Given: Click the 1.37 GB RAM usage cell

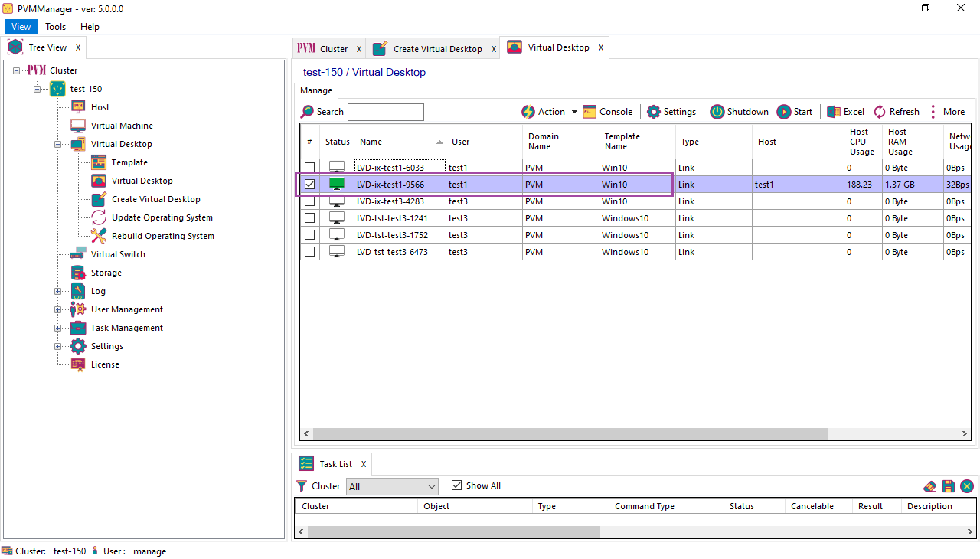Looking at the screenshot, I should tap(913, 185).
